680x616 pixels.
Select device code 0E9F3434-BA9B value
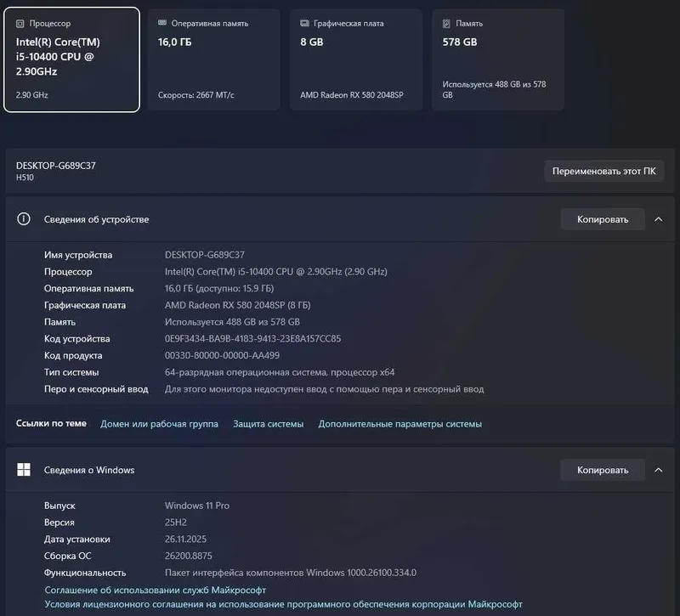(x=252, y=338)
